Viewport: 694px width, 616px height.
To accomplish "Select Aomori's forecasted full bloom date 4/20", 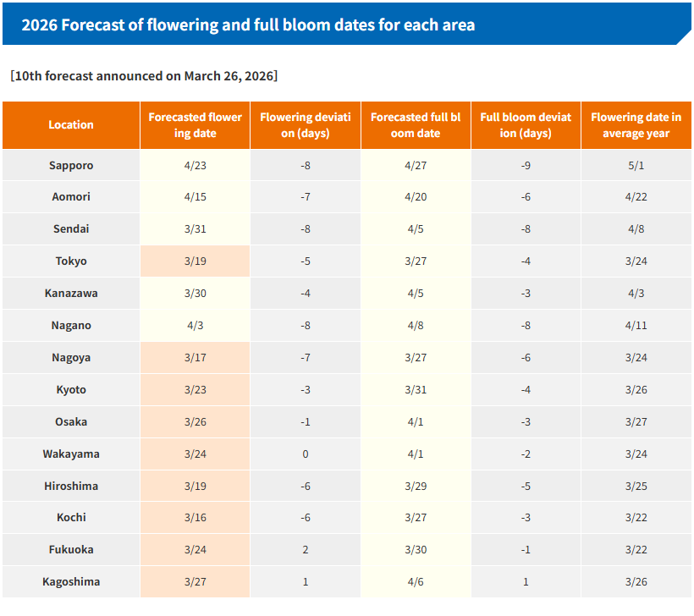I will pyautogui.click(x=416, y=197).
